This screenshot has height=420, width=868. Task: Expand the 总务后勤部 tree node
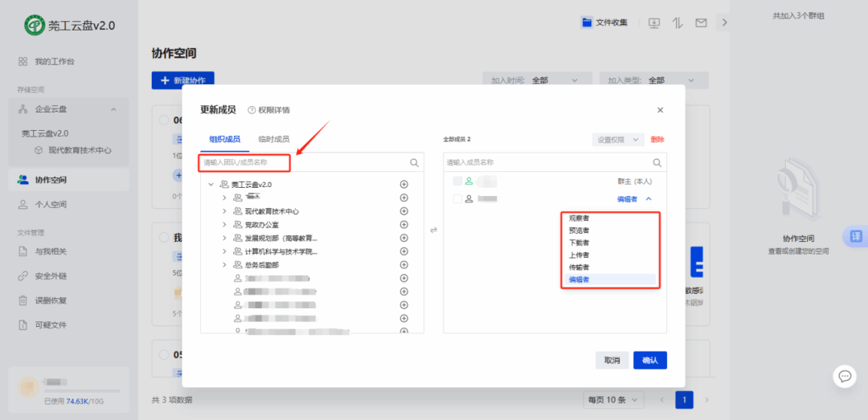point(224,264)
